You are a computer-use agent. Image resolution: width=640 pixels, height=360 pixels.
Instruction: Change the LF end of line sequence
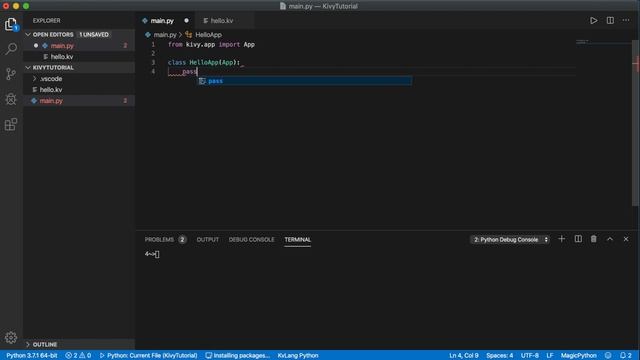[x=550, y=356]
